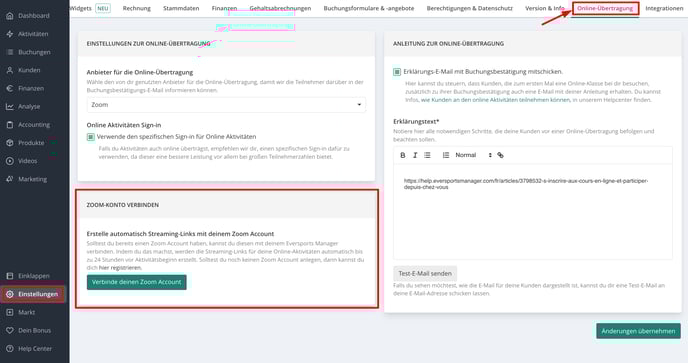Screen dimensions: 688x363
Task: Open the Zoom provider dropdown
Action: pyautogui.click(x=226, y=105)
